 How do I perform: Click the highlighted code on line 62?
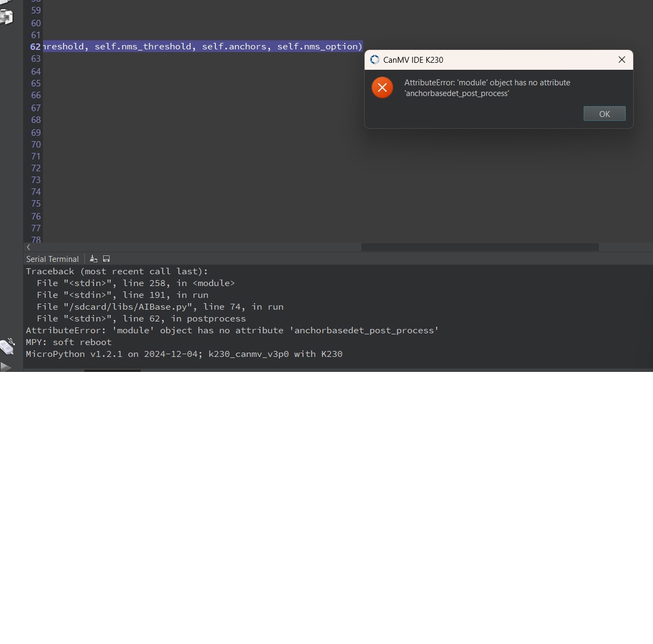point(202,47)
